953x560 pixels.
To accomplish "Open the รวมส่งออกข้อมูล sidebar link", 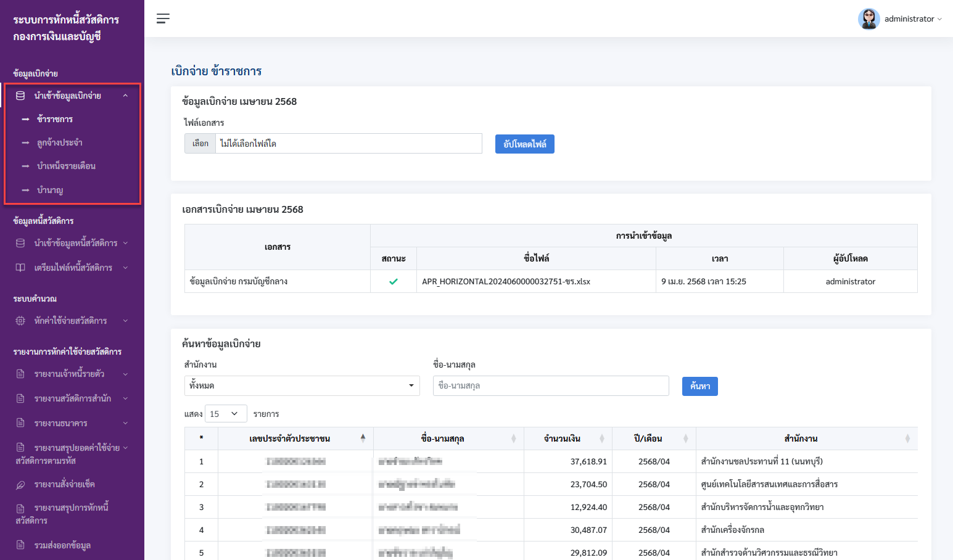I will 63,545.
